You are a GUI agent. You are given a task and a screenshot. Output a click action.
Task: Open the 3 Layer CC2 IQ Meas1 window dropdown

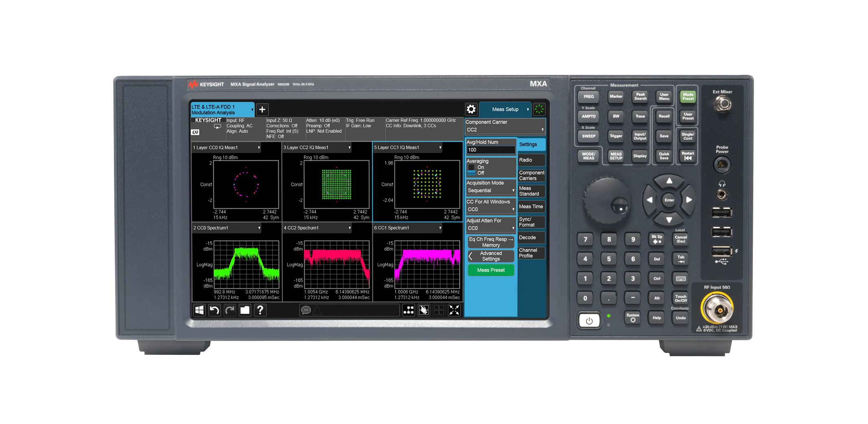click(x=317, y=147)
